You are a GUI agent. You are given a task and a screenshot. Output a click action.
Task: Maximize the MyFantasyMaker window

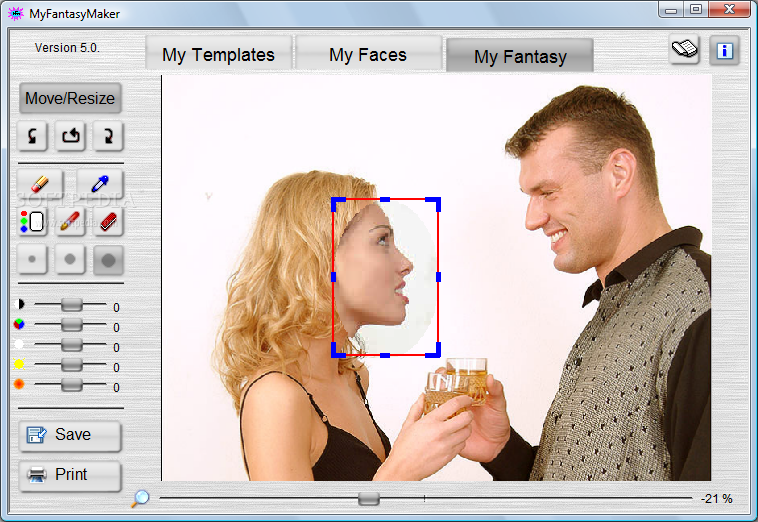[696, 10]
